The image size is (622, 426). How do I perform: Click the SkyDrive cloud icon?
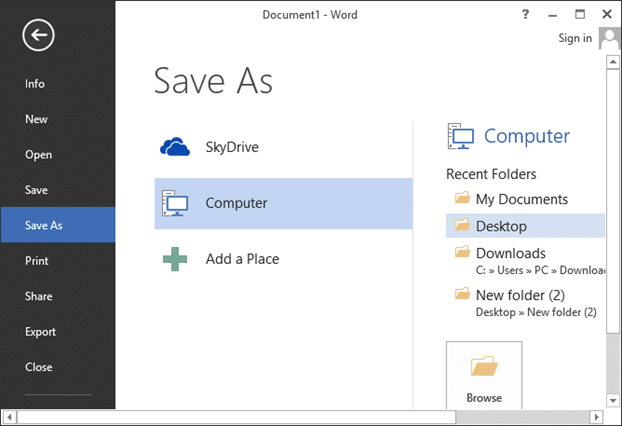tap(175, 147)
